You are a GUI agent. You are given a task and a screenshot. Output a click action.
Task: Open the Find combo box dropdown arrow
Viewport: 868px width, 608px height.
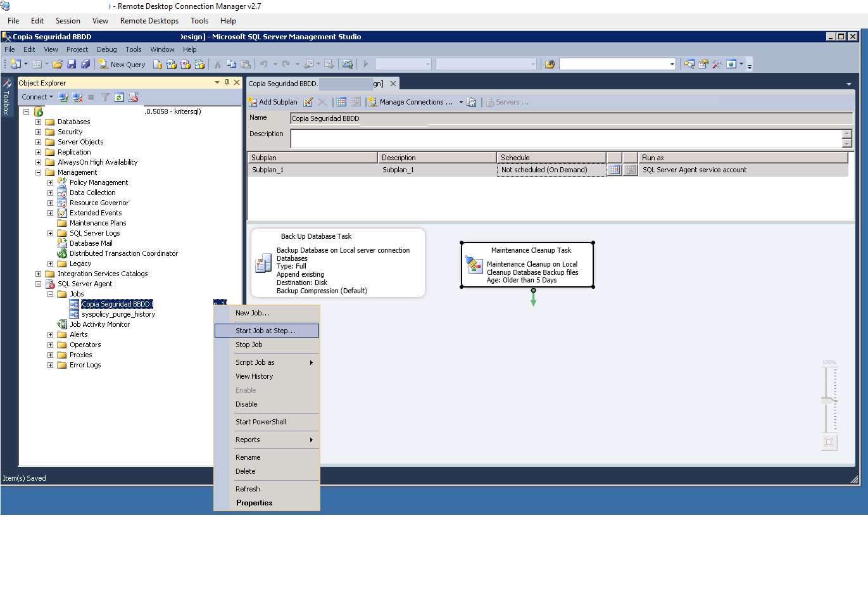coord(672,64)
